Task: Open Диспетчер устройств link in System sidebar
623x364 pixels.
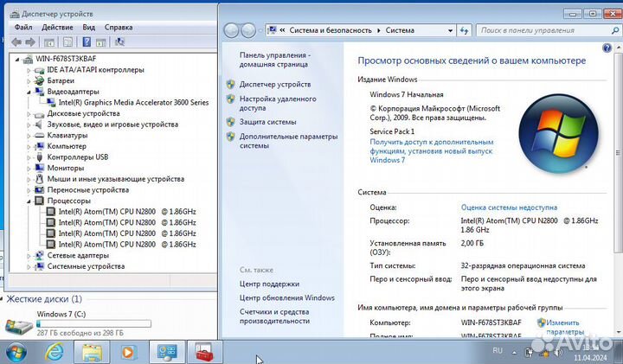Action: 275,84
